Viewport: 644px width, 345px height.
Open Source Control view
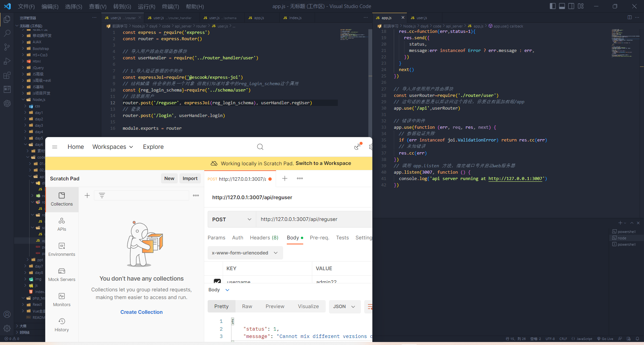[x=7, y=47]
